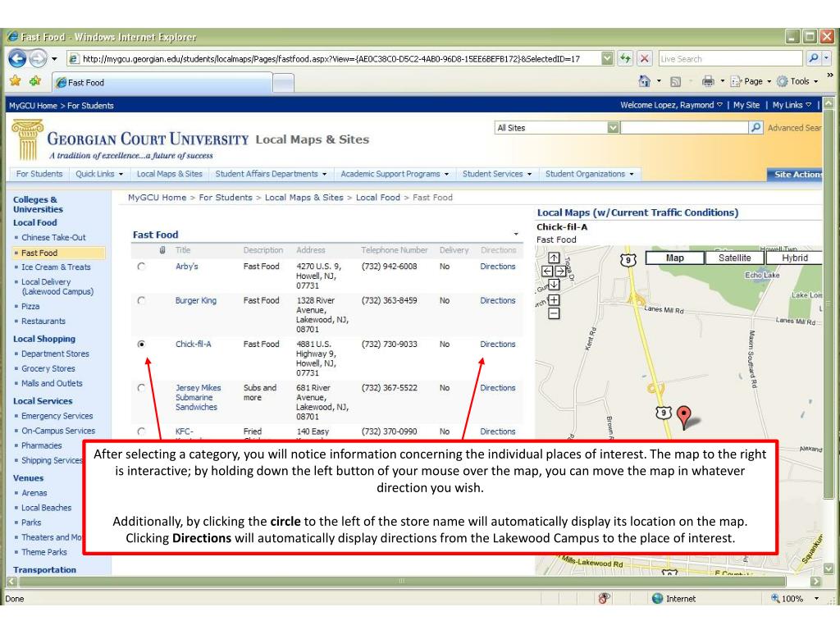
Task: Open the address bar history dropdown
Action: (x=607, y=58)
